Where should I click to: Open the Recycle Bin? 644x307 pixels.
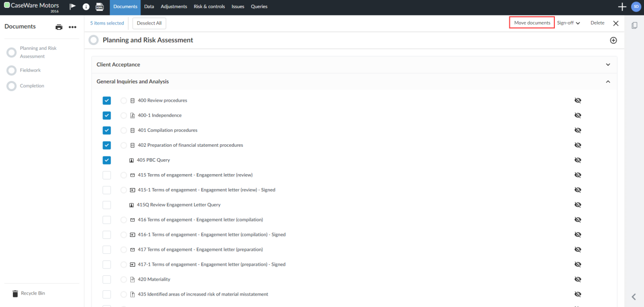30,293
